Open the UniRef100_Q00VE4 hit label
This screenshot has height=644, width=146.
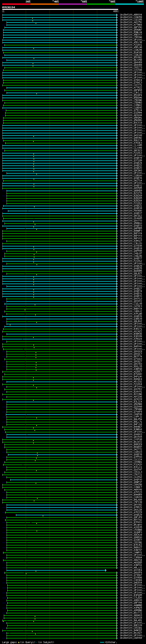coord(131,570)
